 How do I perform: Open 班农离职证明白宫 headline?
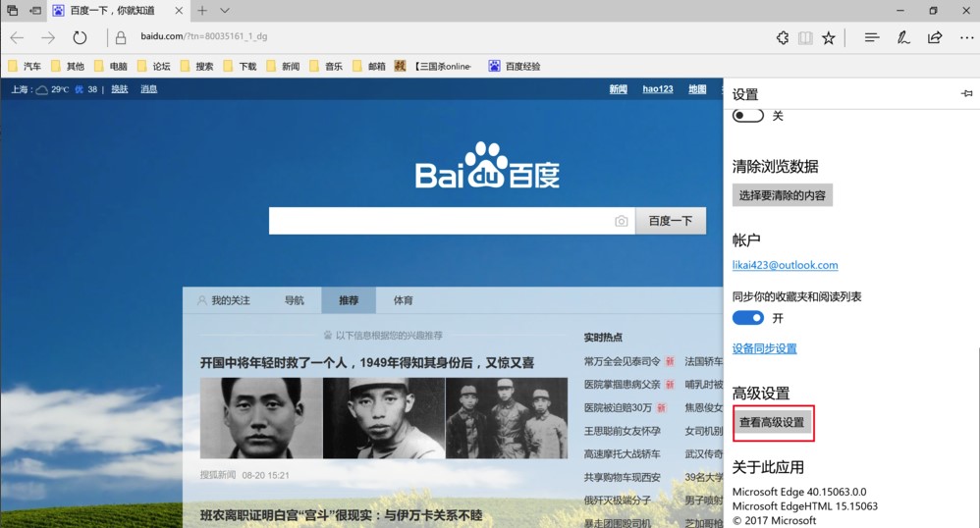tap(342, 515)
